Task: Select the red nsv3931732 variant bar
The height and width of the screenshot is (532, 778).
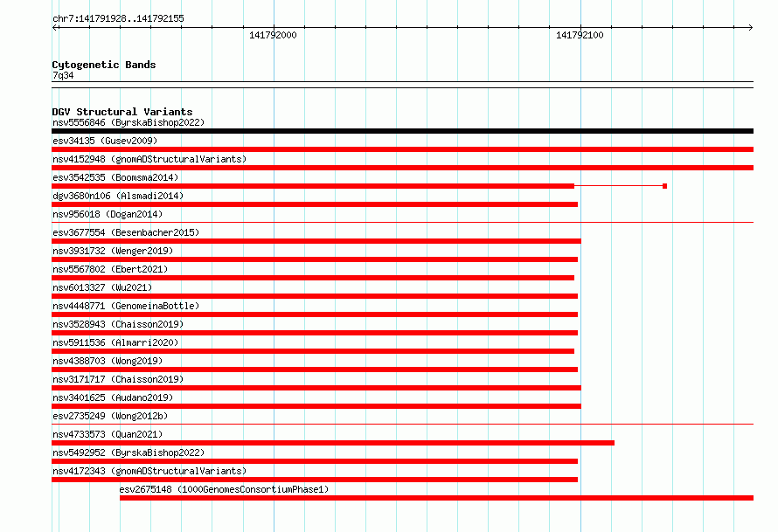Action: pyautogui.click(x=315, y=259)
